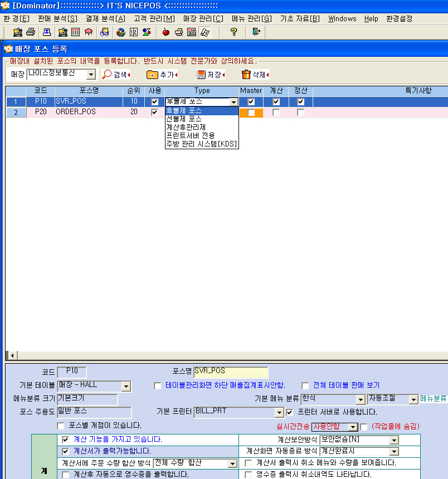Click the yellow question mark help icon
Image resolution: width=448 pixels, height=479 pixels.
pyautogui.click(x=234, y=32)
